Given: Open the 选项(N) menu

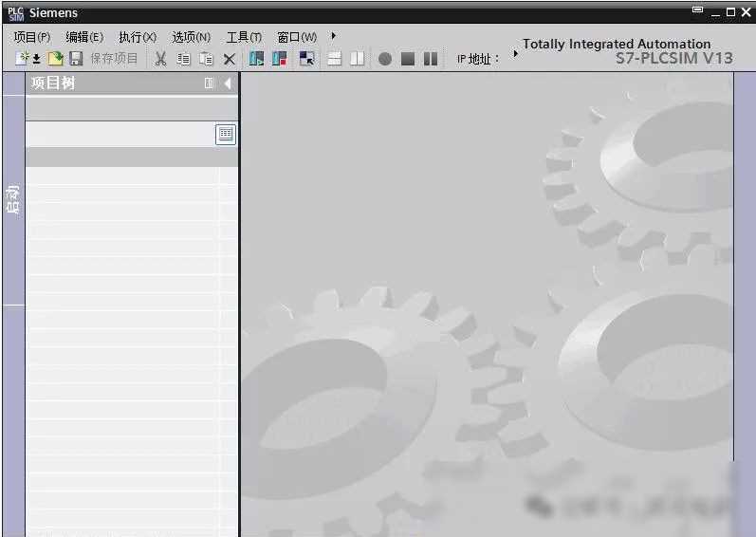Looking at the screenshot, I should click(x=191, y=37).
